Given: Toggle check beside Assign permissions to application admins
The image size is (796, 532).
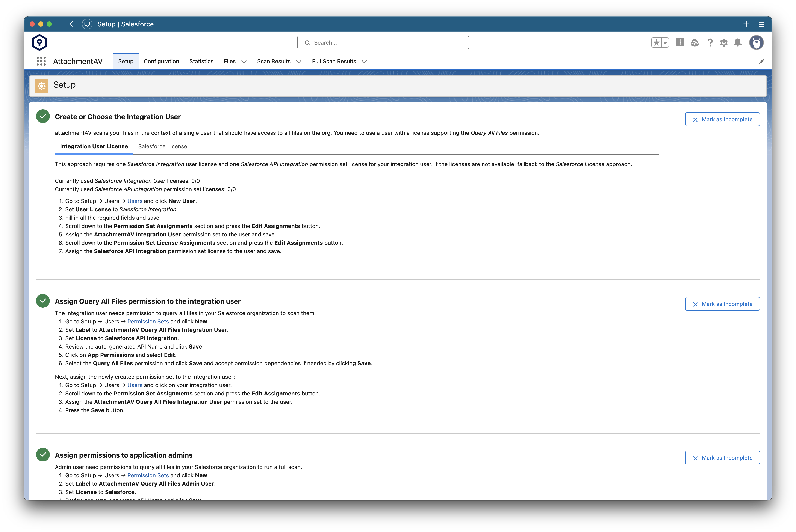Looking at the screenshot, I should 43,455.
